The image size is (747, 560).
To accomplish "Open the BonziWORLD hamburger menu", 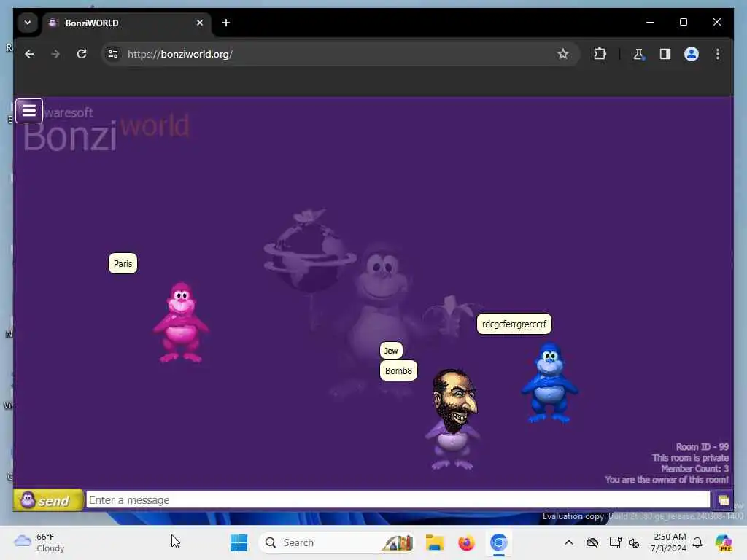I will pyautogui.click(x=29, y=111).
